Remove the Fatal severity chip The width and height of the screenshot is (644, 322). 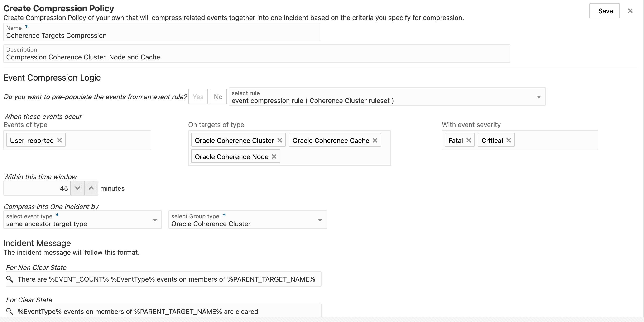point(469,140)
